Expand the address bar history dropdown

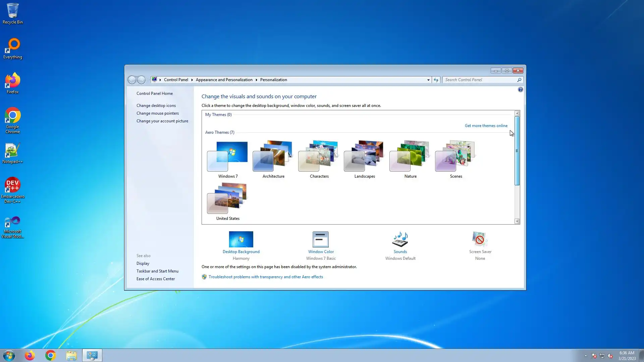coord(428,80)
